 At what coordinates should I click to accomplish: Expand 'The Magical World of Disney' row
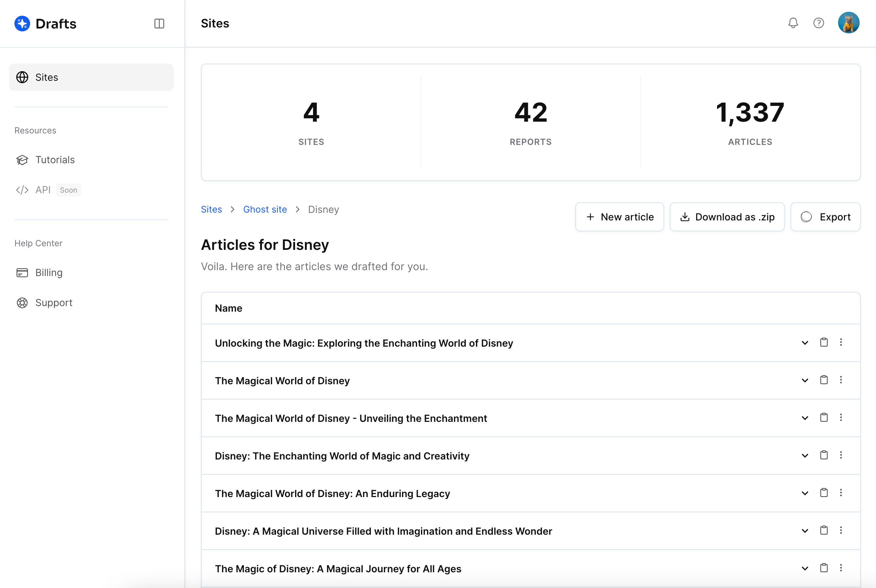pos(805,380)
